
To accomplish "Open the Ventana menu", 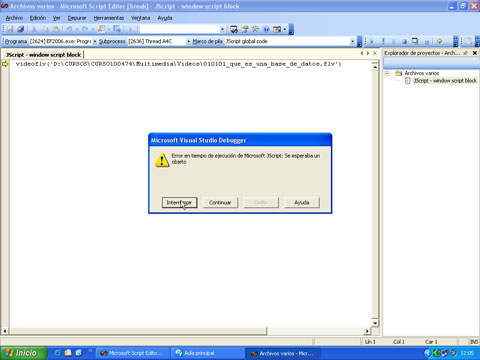I will [x=141, y=18].
